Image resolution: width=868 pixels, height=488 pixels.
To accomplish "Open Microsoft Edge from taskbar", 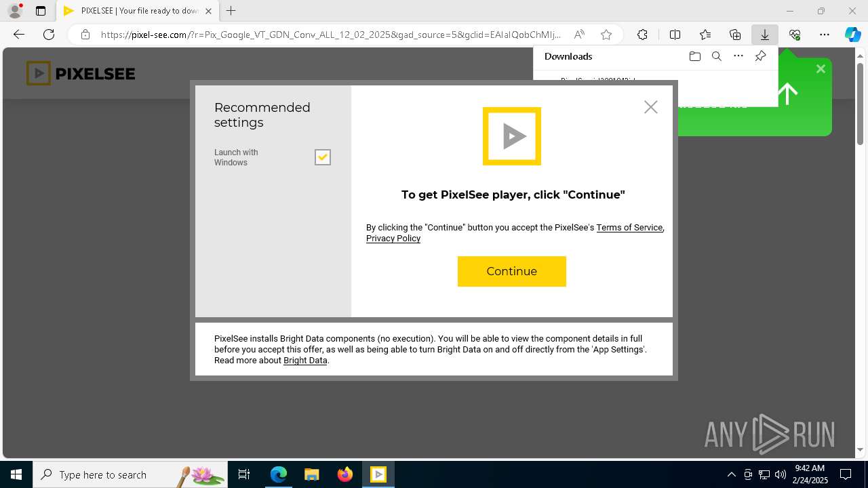I will pyautogui.click(x=279, y=474).
